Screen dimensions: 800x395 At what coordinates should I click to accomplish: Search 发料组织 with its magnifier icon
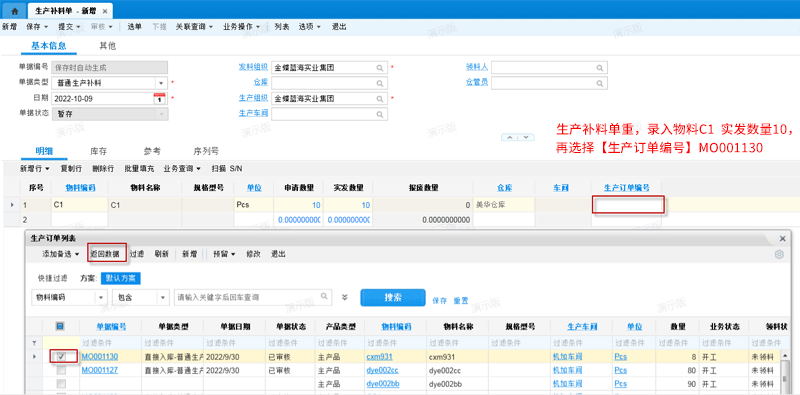(380, 67)
